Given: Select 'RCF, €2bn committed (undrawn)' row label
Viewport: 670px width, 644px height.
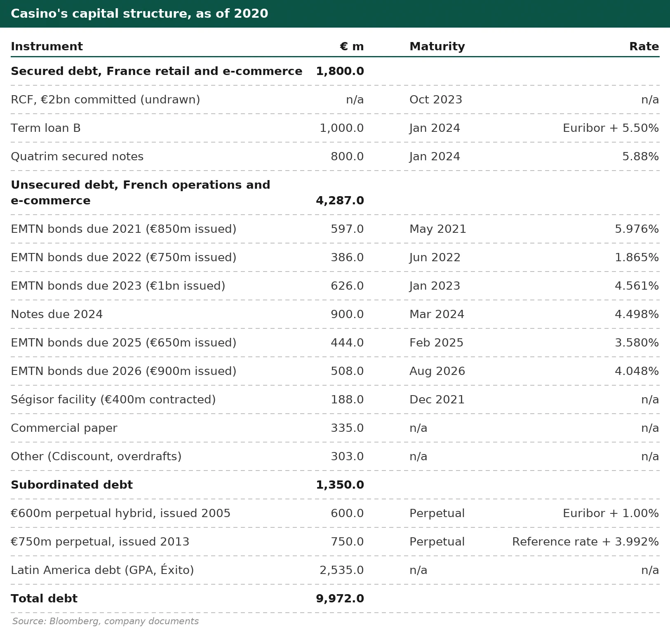Looking at the screenshot, I should [x=106, y=100].
